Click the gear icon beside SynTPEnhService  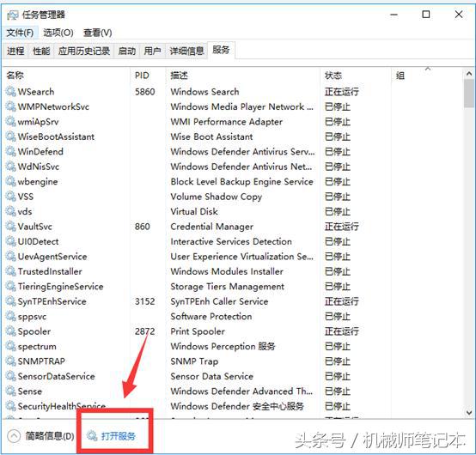(x=10, y=301)
